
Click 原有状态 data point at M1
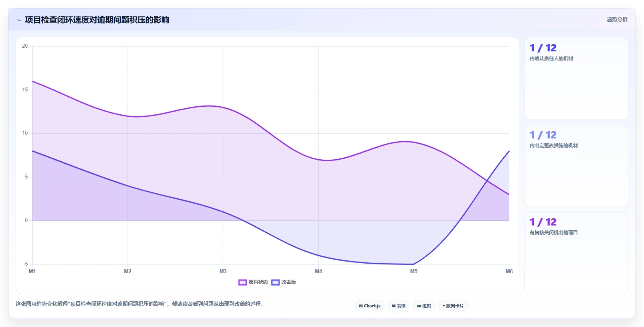pyautogui.click(x=32, y=81)
